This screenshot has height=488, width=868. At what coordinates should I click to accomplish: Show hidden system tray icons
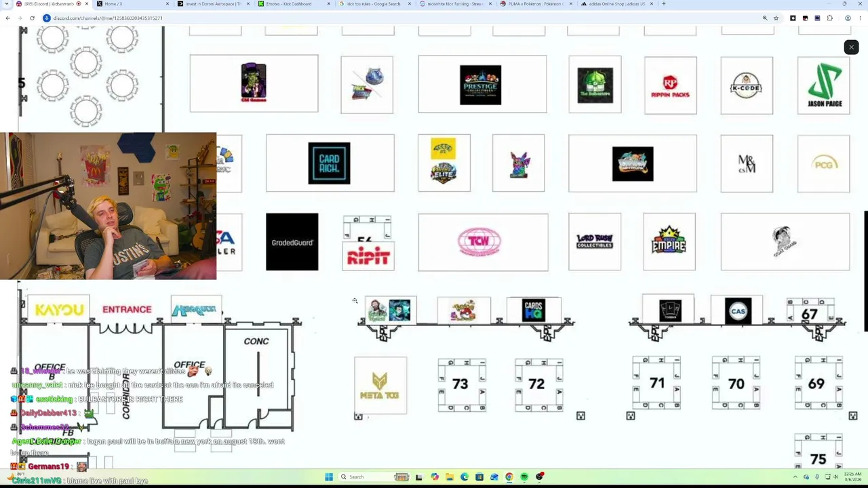[x=795, y=477]
